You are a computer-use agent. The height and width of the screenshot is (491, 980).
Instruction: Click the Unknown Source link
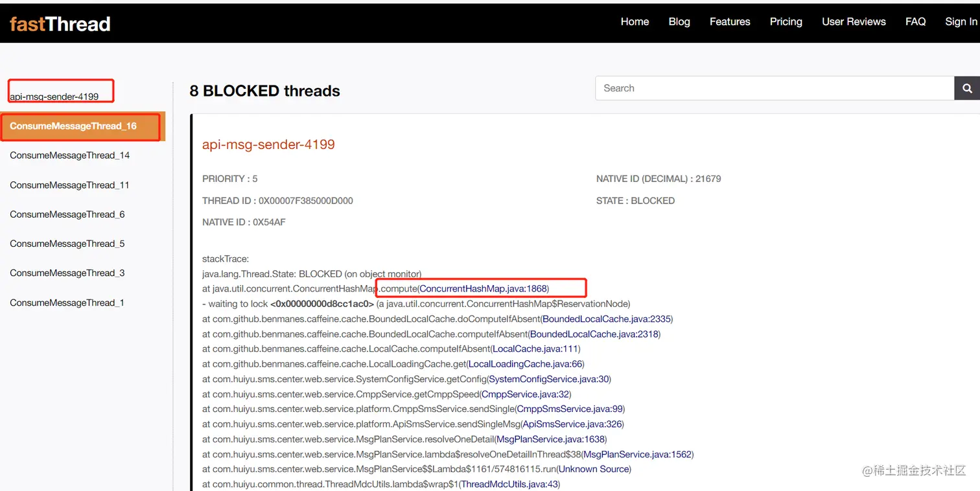(594, 469)
